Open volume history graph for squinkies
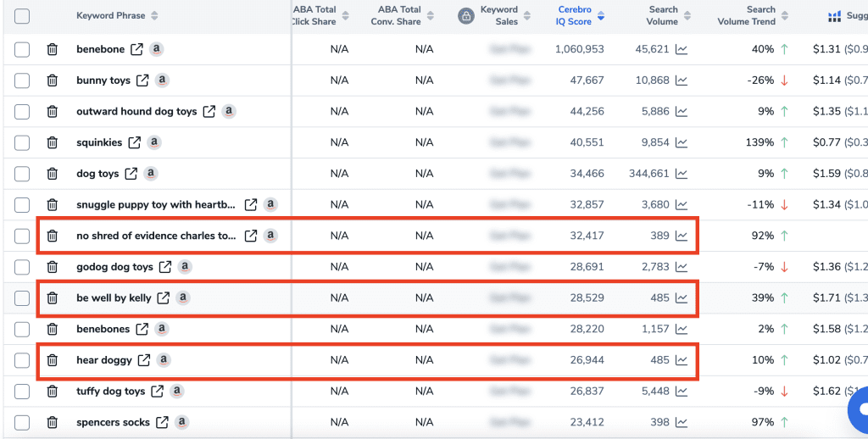 pos(682,142)
